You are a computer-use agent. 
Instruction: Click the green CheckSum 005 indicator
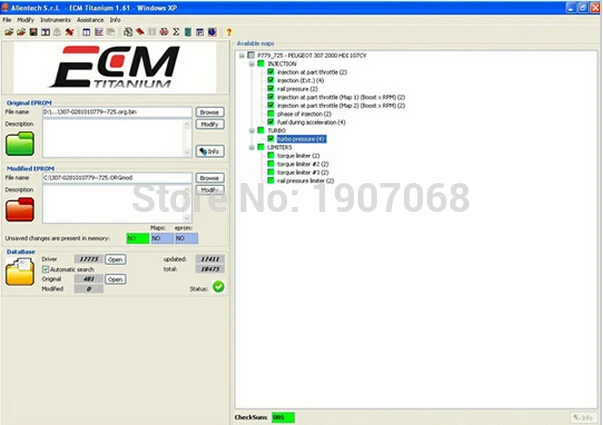pyautogui.click(x=283, y=417)
